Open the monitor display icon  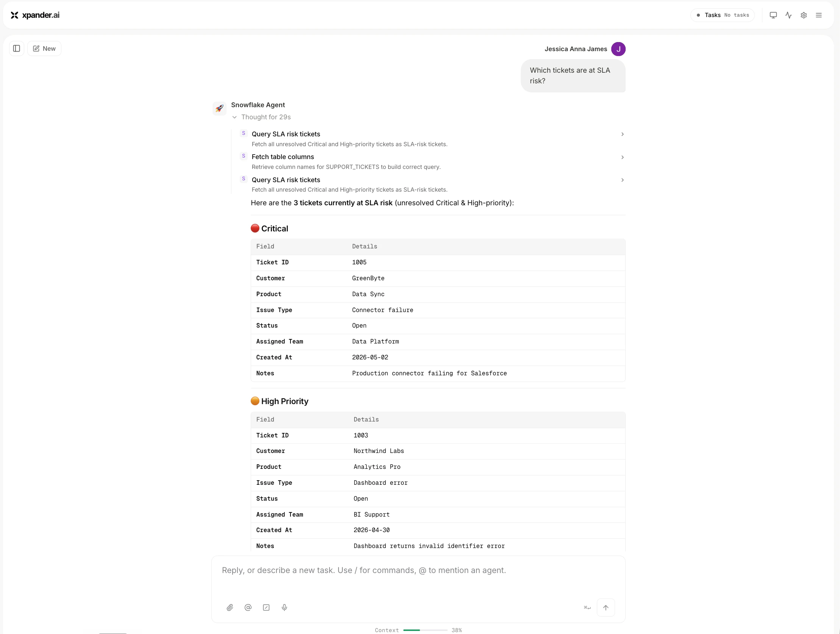[773, 15]
